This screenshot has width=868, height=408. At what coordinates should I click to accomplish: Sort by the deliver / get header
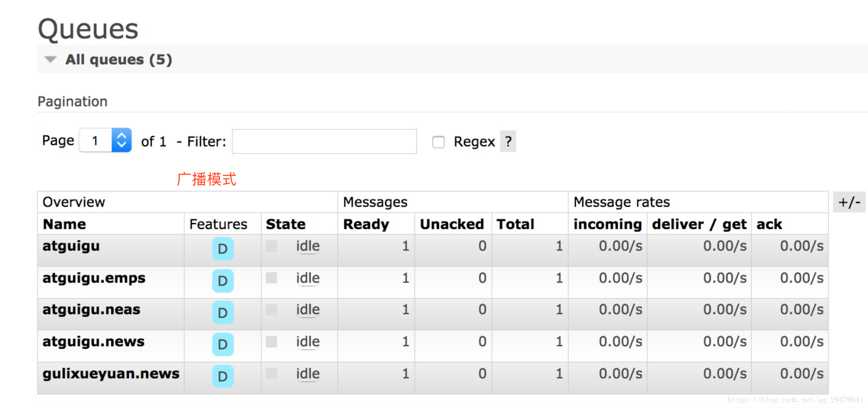click(699, 224)
